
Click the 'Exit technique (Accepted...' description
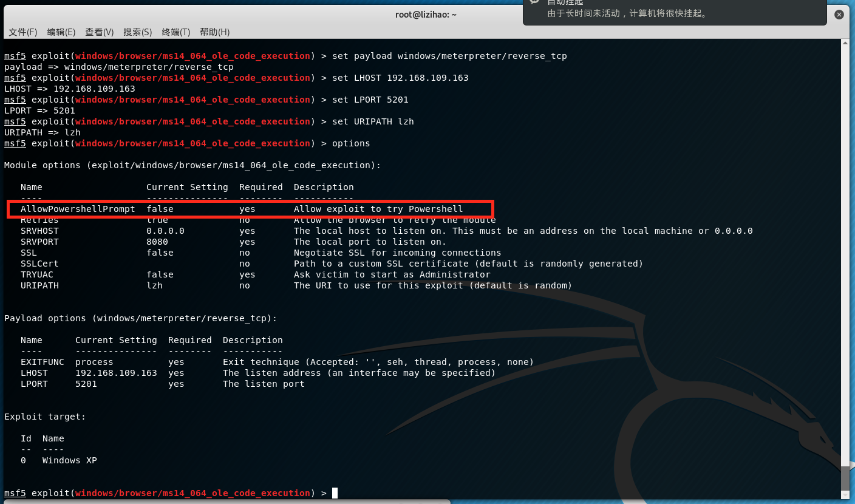[x=378, y=362]
